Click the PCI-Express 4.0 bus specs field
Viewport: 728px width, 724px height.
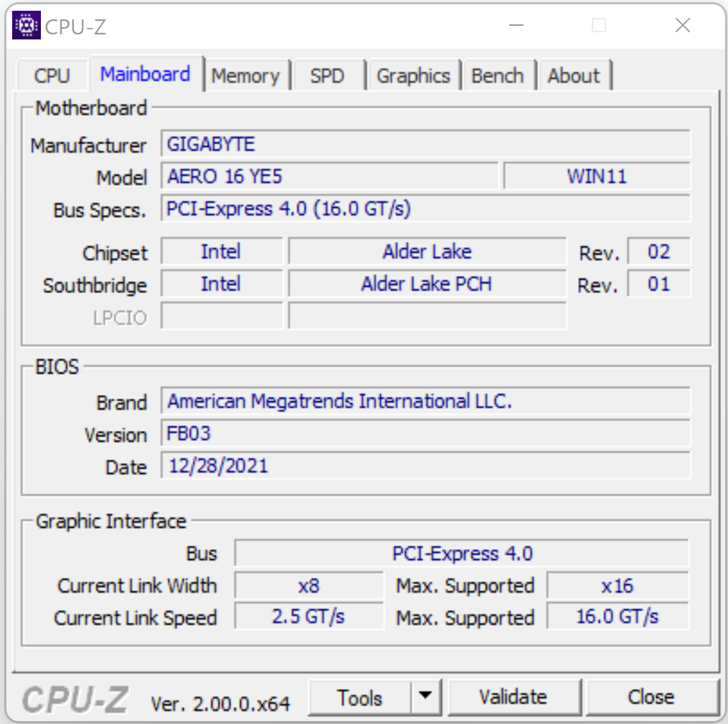(x=425, y=209)
